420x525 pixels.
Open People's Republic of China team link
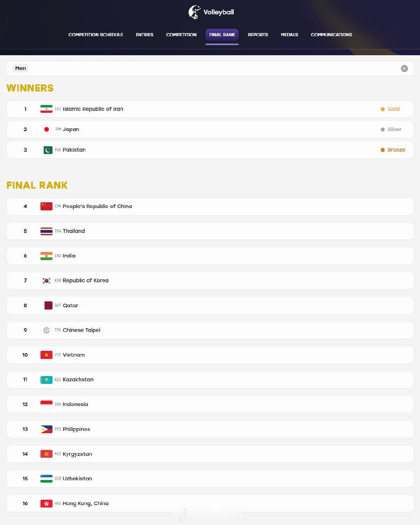97,206
